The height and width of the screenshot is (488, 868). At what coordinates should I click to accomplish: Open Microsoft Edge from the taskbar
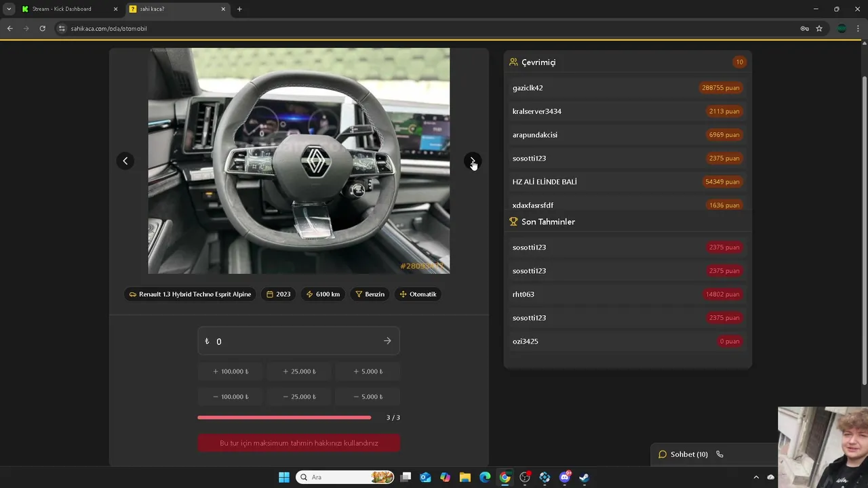coord(485,477)
